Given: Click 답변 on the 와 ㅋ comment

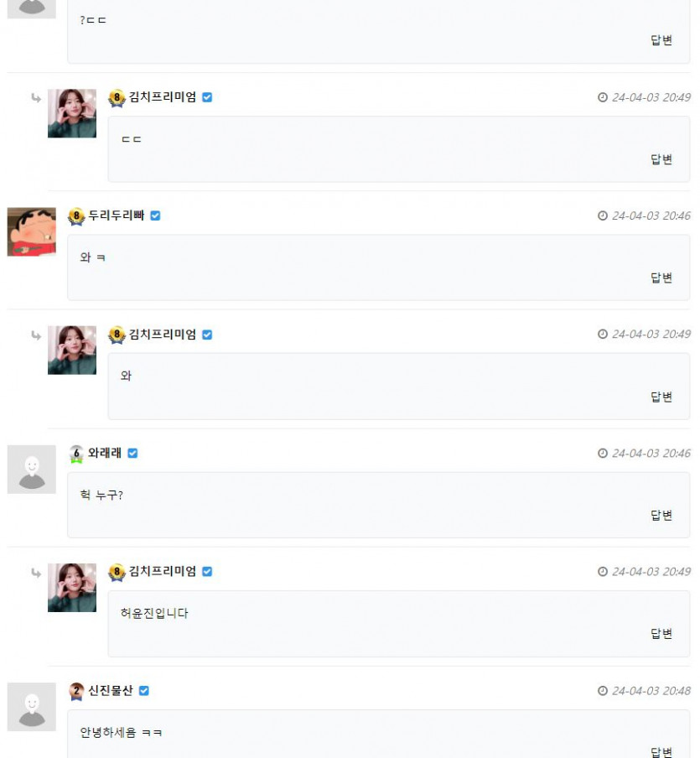Looking at the screenshot, I should coord(661,278).
